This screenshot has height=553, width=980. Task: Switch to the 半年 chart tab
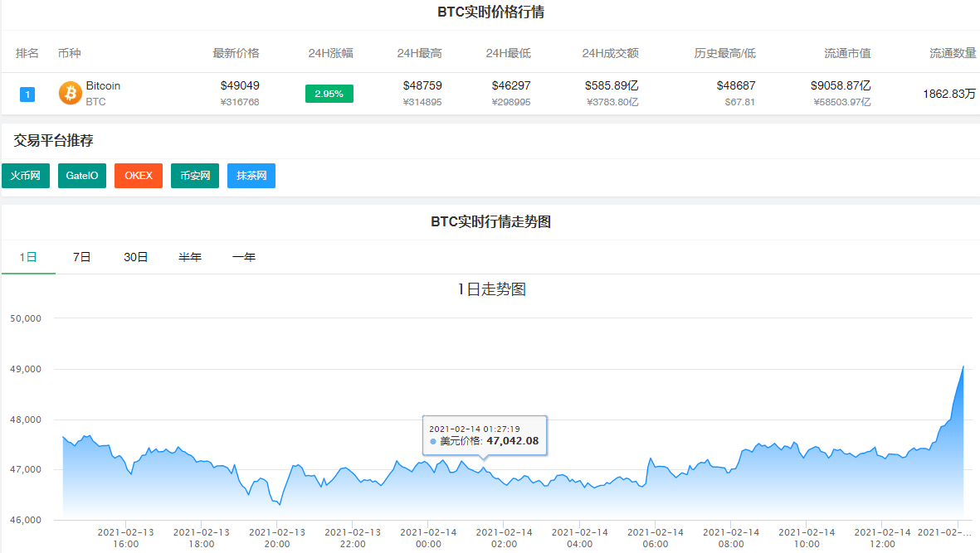tap(190, 257)
